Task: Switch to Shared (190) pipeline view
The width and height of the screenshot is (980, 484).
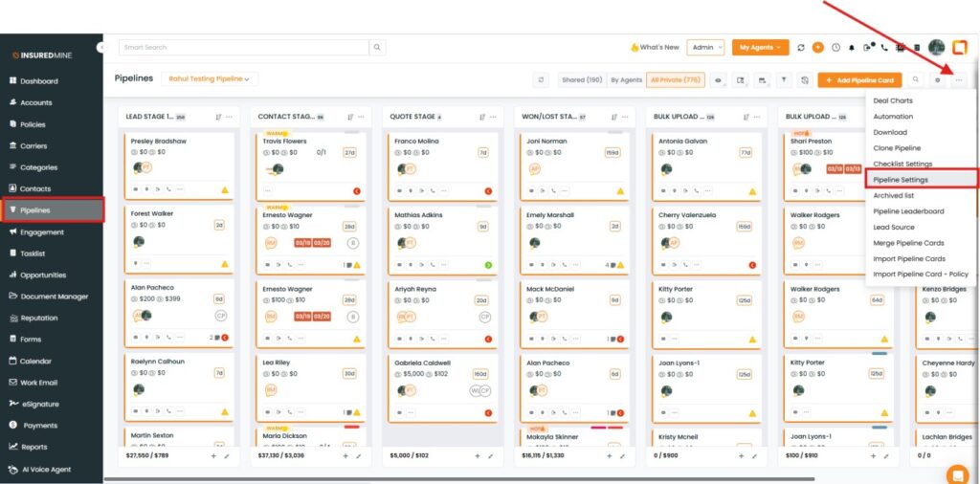Action: (582, 80)
